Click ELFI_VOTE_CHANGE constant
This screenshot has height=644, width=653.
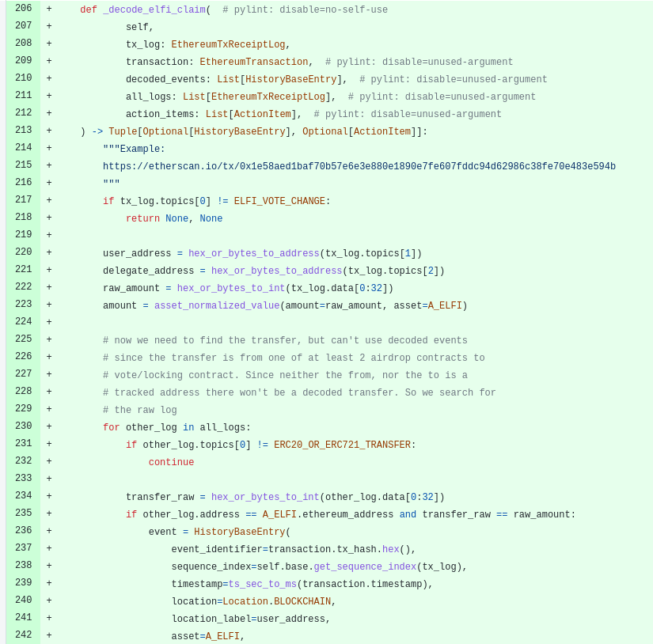point(279,201)
